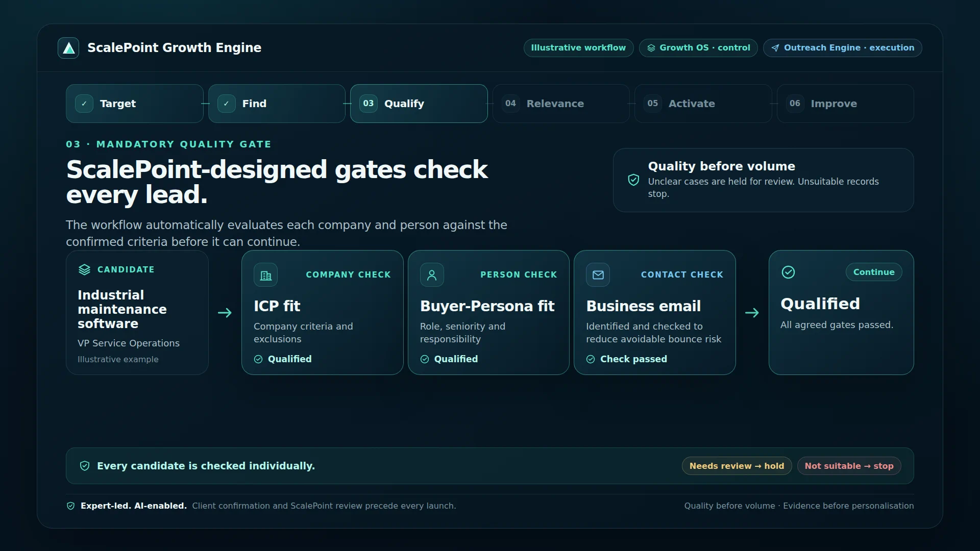The image size is (980, 551).
Task: Go to the 04 Relevance step
Action: [x=561, y=104]
